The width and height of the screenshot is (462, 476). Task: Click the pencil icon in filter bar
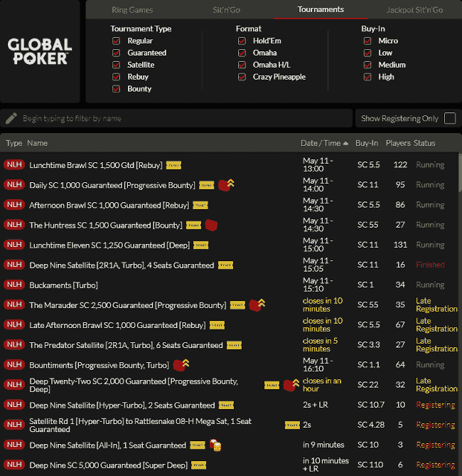coord(11,118)
